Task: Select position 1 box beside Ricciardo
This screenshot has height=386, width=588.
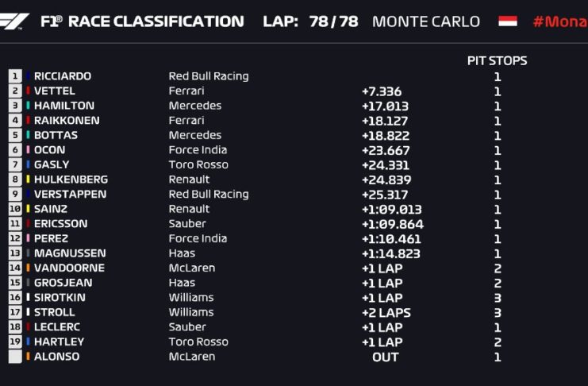Action: pos(15,76)
